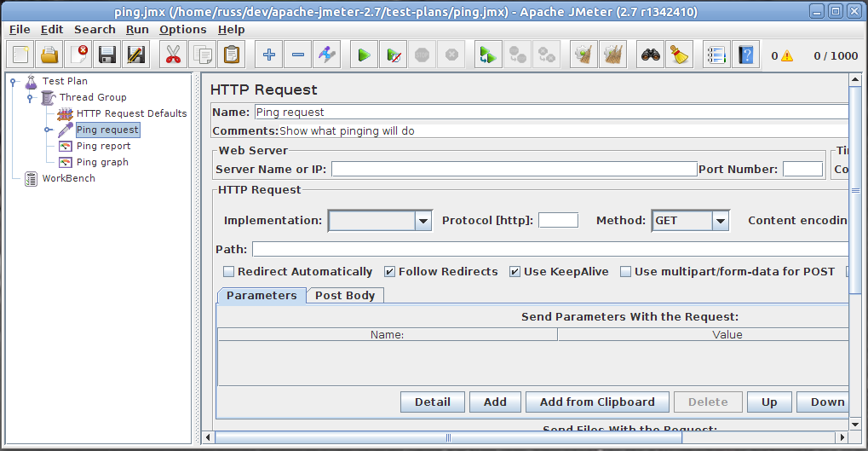The image size is (868, 451).
Task: Click the Port Number field
Action: (x=802, y=169)
